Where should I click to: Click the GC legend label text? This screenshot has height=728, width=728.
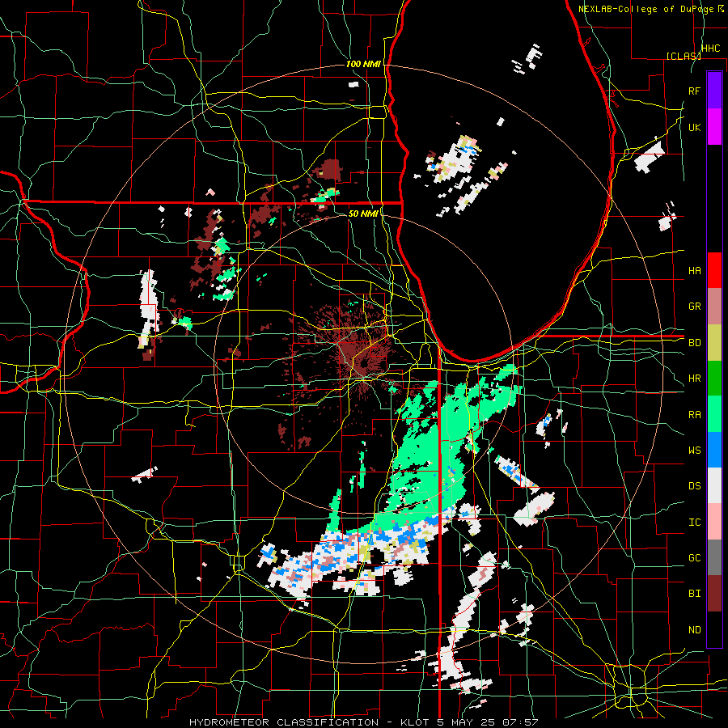pos(694,558)
